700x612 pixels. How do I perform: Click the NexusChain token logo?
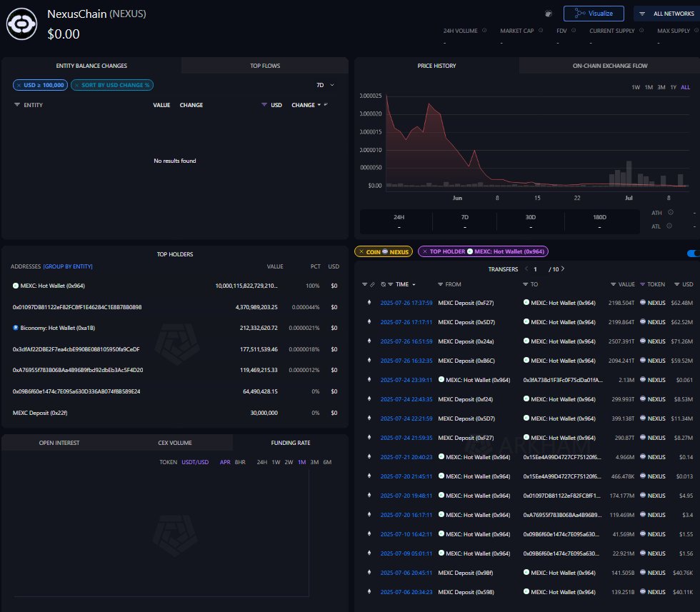(21, 24)
